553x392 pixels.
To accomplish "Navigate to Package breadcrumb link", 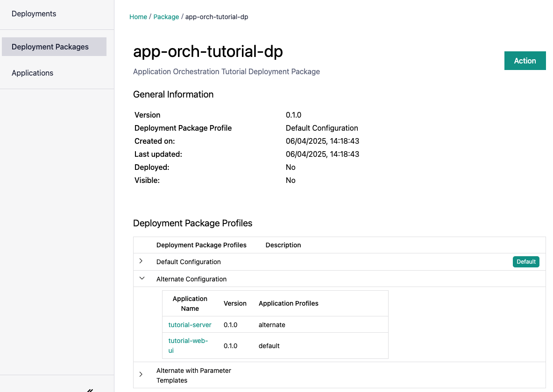I will 166,17.
